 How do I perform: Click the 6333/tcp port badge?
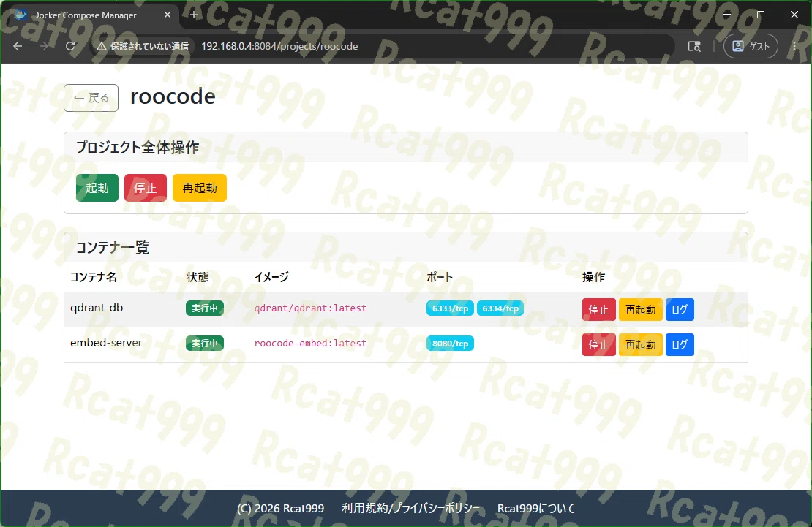(x=450, y=308)
